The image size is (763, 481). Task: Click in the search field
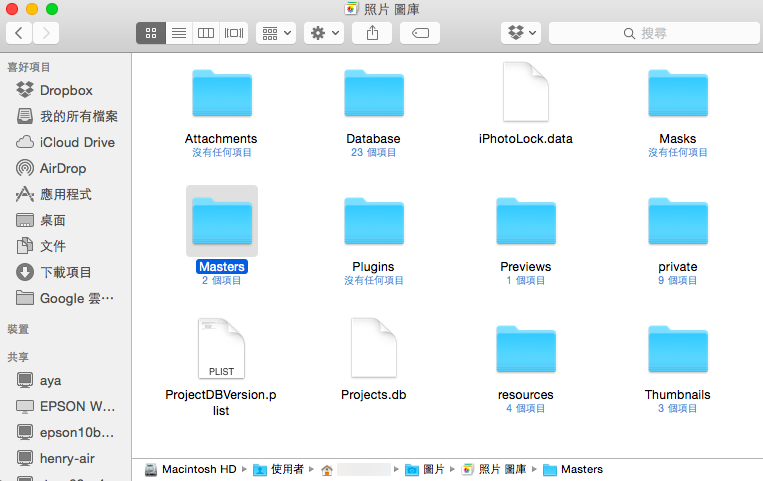[x=654, y=33]
